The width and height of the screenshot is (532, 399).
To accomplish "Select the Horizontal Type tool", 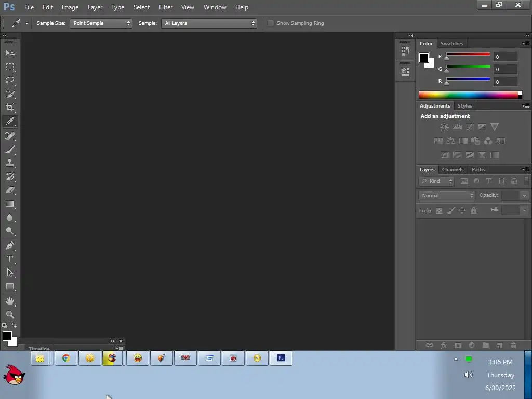I will click(10, 259).
